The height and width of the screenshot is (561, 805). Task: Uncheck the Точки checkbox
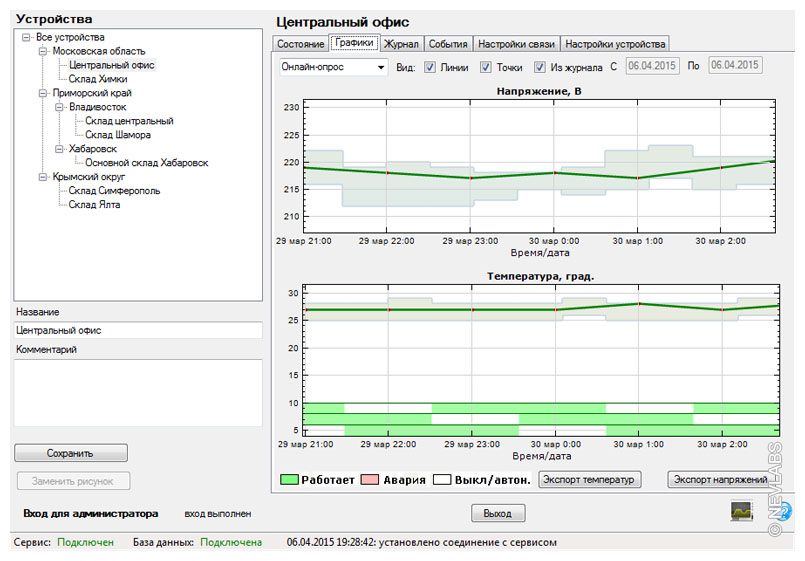(486, 68)
